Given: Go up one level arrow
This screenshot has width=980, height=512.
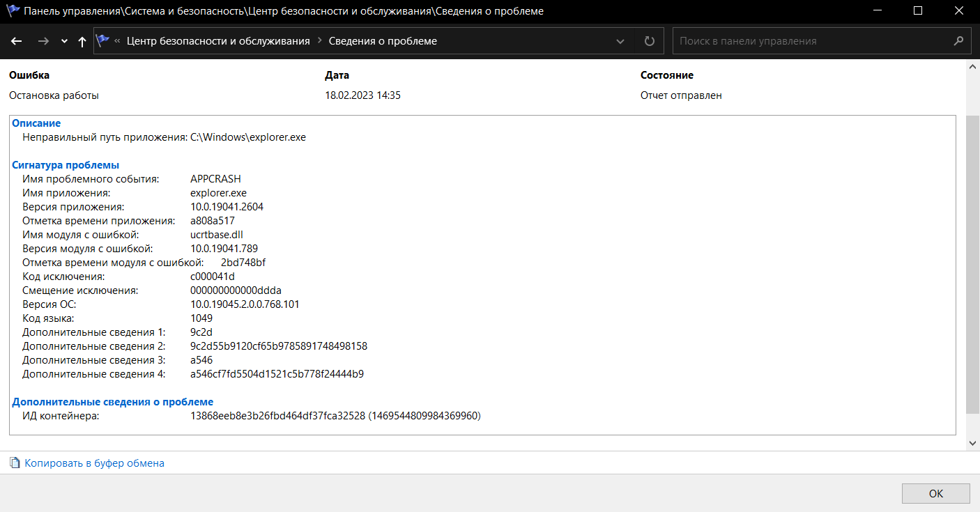Looking at the screenshot, I should 82,41.
